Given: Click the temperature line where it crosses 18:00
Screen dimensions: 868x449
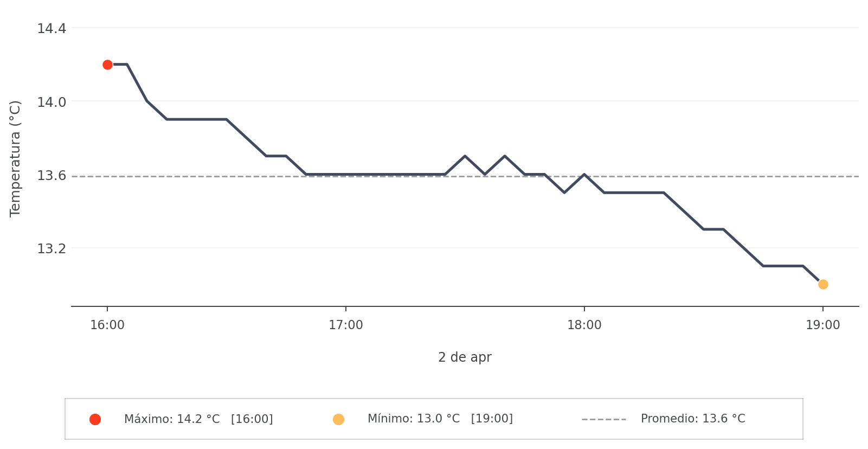Looking at the screenshot, I should [x=584, y=175].
